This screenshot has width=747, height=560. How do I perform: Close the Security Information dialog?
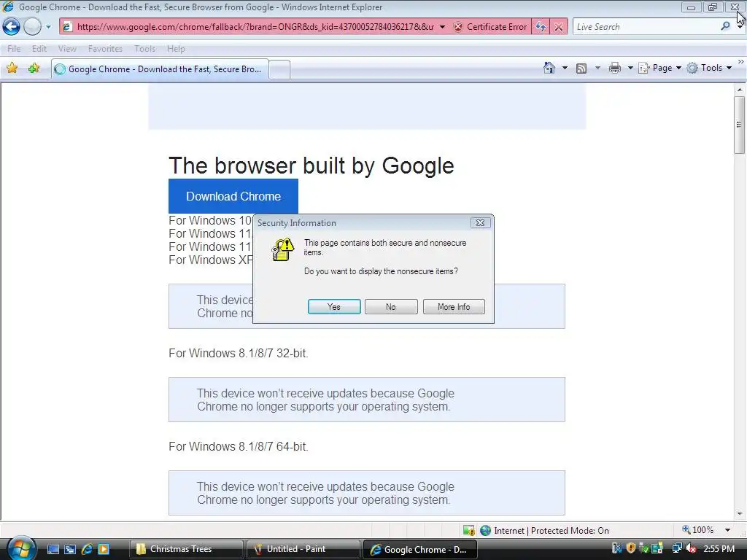tap(480, 222)
